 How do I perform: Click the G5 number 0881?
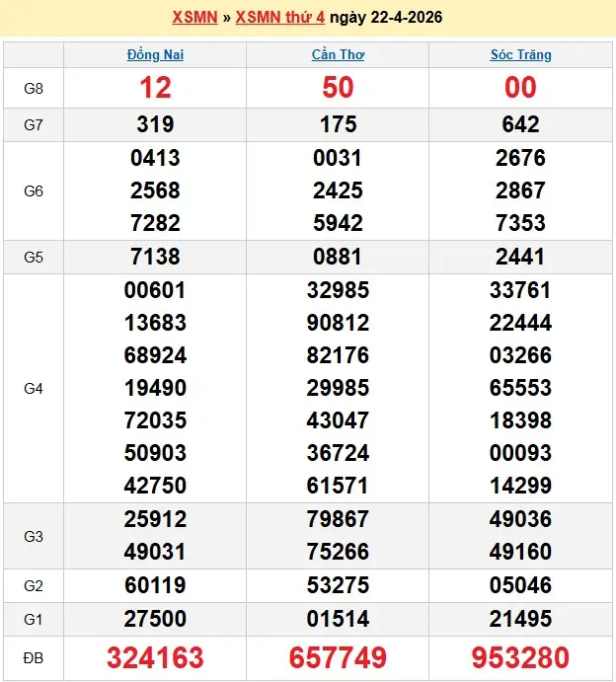click(x=338, y=257)
